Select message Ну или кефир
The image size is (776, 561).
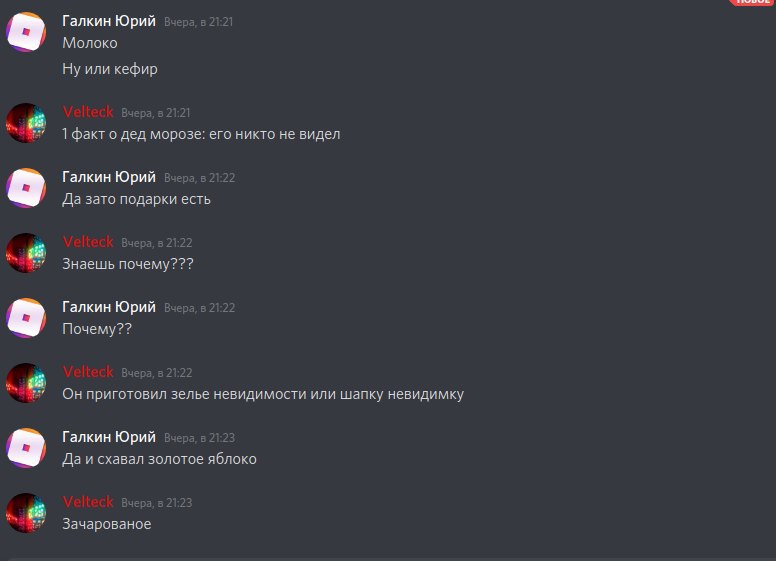coord(110,69)
